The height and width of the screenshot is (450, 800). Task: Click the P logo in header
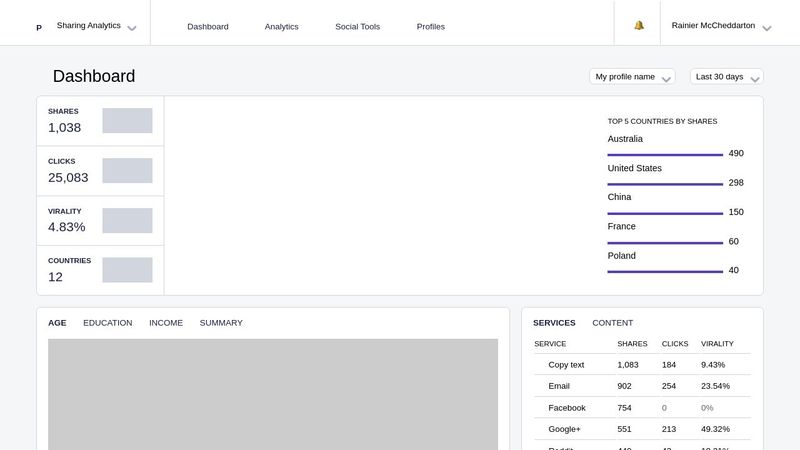(x=39, y=27)
